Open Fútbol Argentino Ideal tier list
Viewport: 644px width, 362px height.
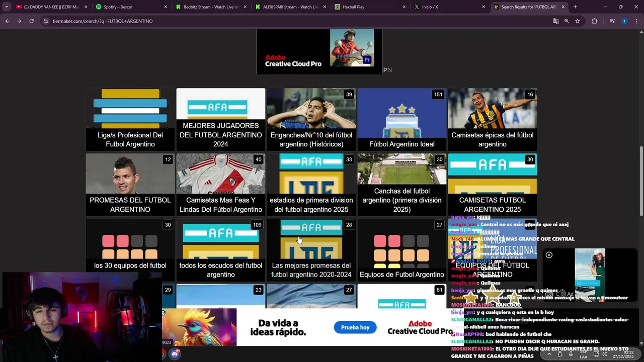402,120
